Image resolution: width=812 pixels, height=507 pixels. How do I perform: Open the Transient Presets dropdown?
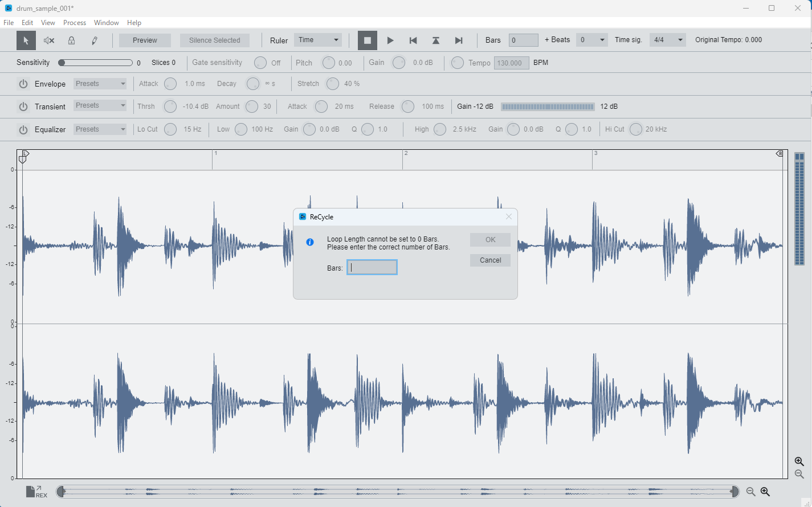point(100,105)
